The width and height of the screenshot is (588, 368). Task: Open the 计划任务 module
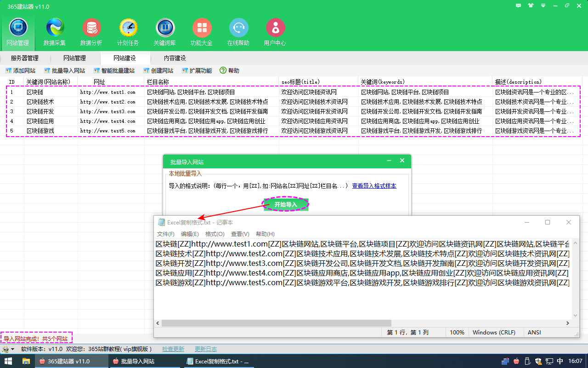(128, 32)
